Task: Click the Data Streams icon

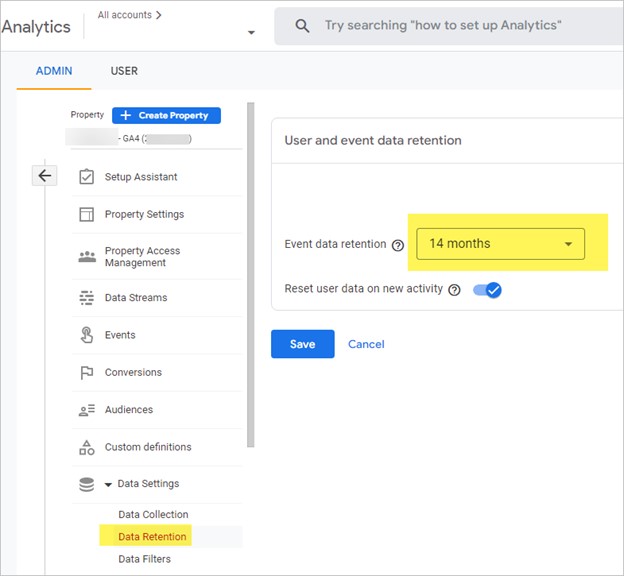Action: click(x=87, y=297)
